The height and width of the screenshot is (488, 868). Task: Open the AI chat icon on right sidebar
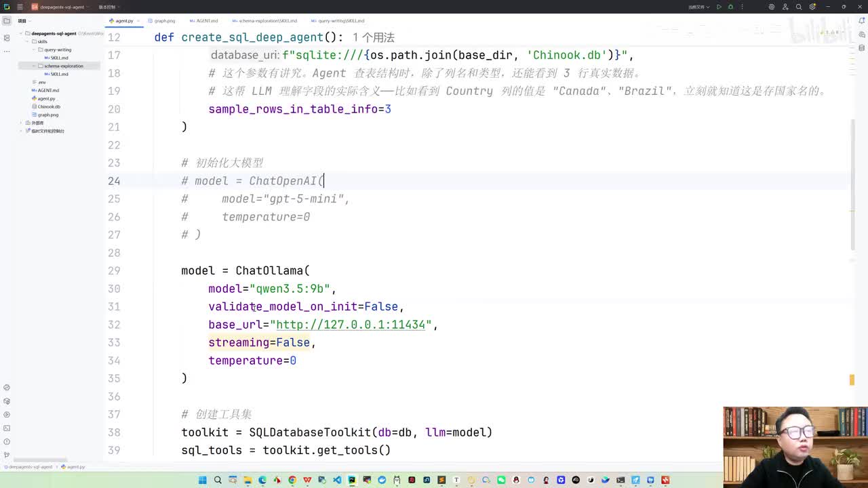861,35
